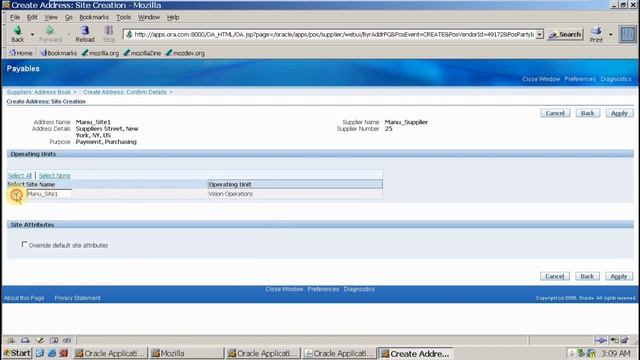Open the Bookmarks folder in personal toolbar
640x360 pixels.
tap(59, 53)
